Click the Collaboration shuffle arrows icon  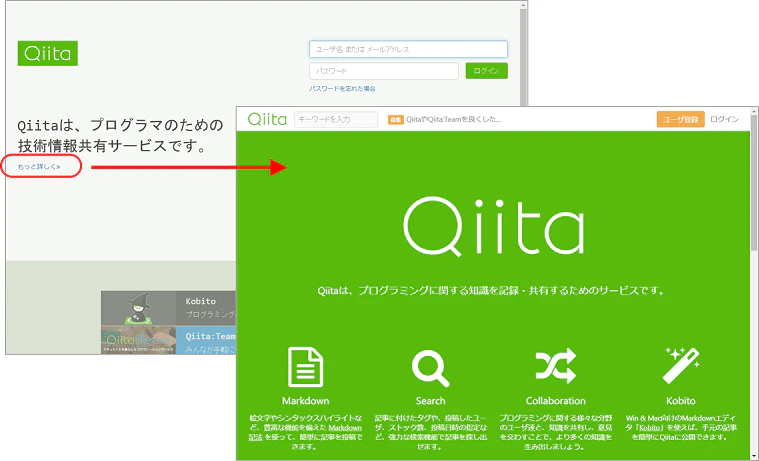[x=556, y=365]
